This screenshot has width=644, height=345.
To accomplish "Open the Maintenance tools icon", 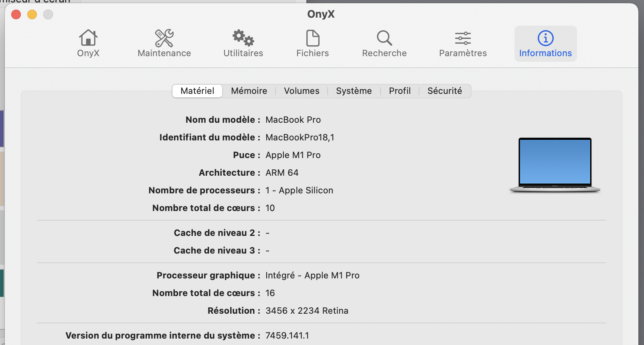I will point(164,39).
